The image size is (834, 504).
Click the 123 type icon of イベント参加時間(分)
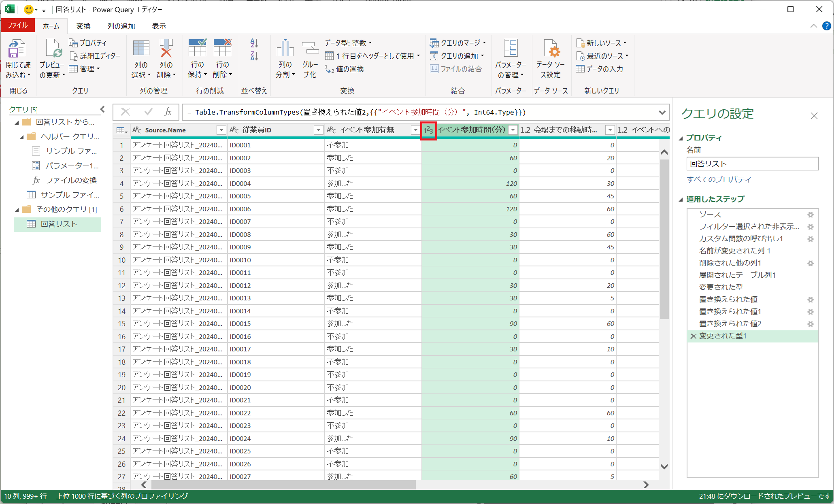click(428, 130)
